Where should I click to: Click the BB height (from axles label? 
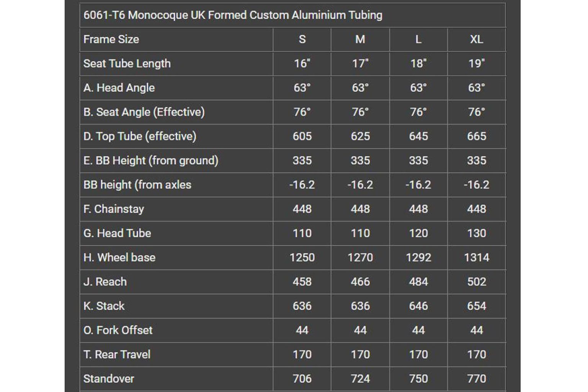tap(137, 185)
